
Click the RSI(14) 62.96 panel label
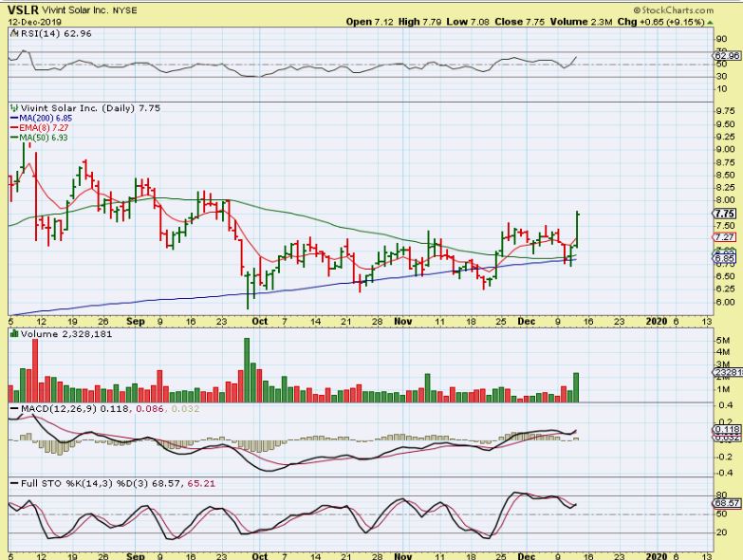pos(56,33)
